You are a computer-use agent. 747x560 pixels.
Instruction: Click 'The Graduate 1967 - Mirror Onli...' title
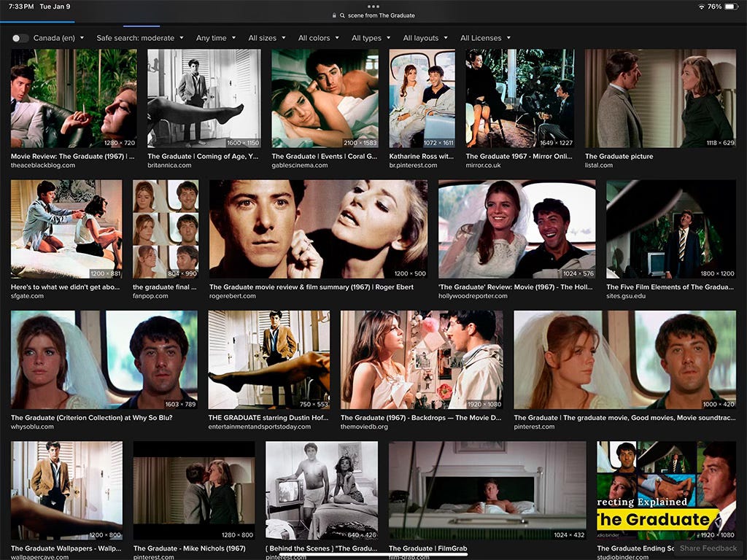[x=519, y=156]
